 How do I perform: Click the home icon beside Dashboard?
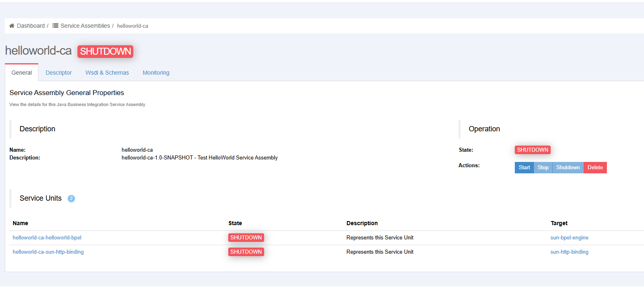[12, 26]
